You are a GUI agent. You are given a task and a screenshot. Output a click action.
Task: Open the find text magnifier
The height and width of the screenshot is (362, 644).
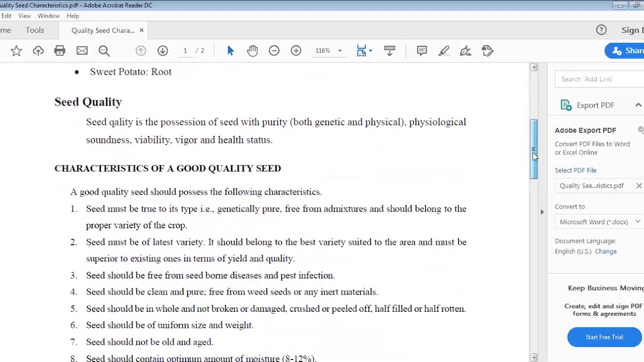click(x=104, y=51)
